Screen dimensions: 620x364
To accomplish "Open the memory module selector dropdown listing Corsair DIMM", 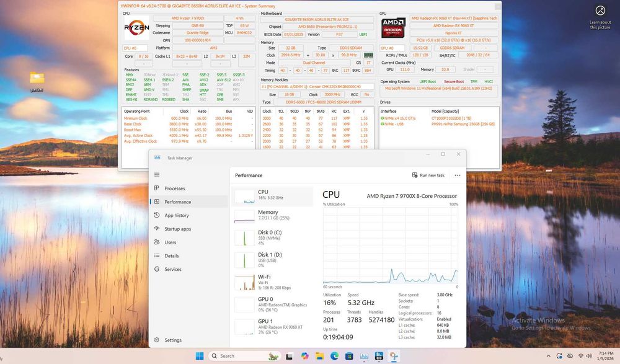I will pos(317,86).
